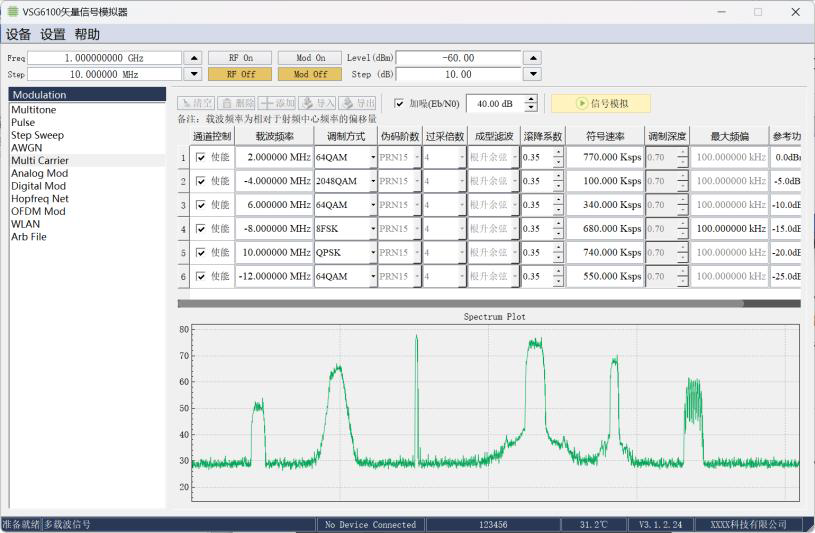Adjust row 4 roll-off factor stepper
Screen dimensions: 815x533
point(558,229)
